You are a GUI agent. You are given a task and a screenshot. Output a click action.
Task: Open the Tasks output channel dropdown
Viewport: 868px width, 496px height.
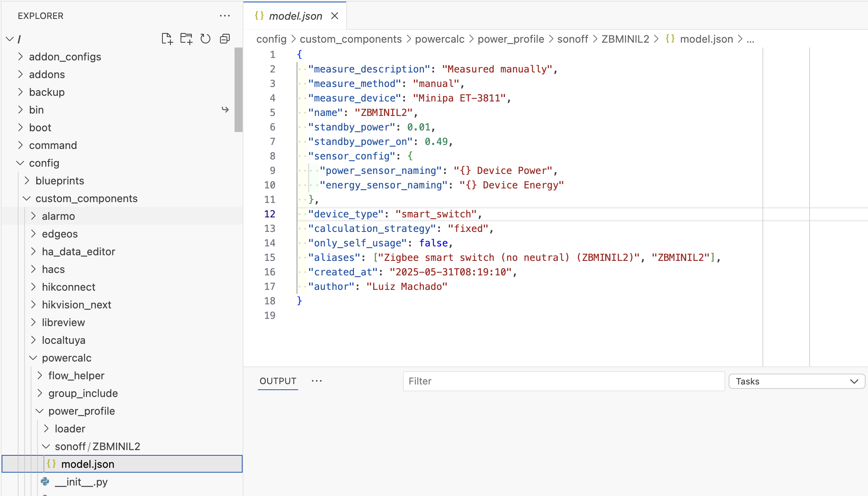tap(796, 381)
